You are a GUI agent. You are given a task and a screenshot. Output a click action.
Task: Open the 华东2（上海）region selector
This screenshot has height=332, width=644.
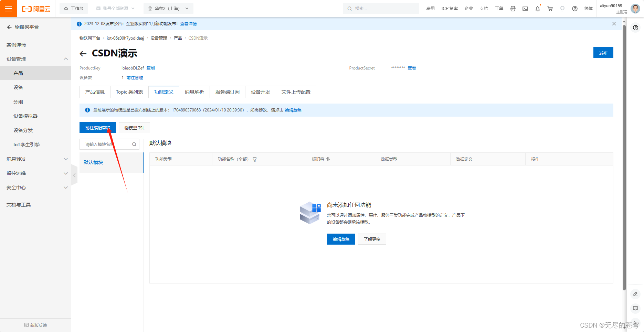[168, 9]
